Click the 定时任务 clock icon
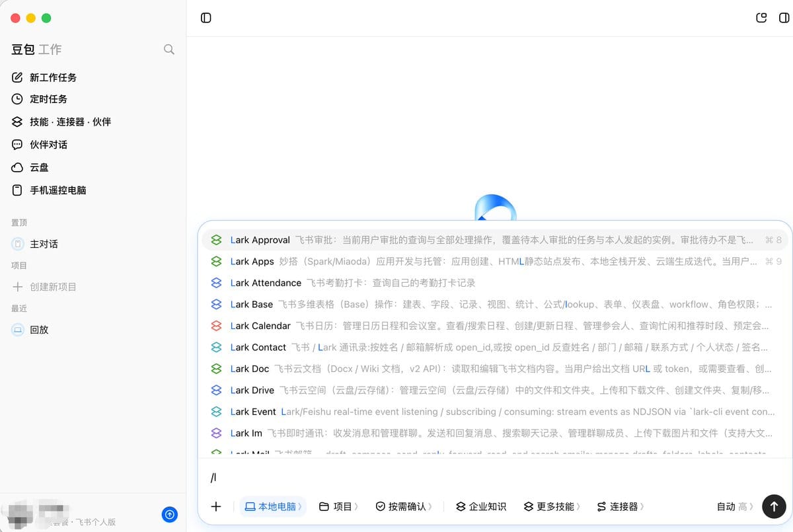Screen dimensions: 793x532 (x=18, y=99)
